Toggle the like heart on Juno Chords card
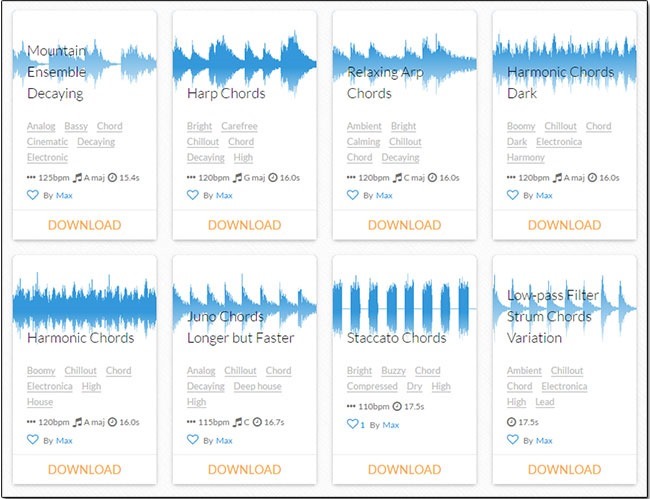 (x=192, y=440)
